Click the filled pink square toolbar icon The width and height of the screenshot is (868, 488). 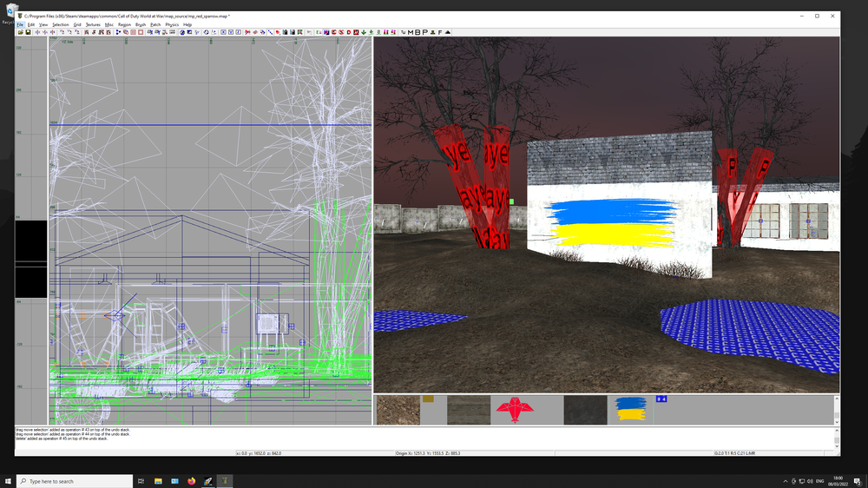pyautogui.click(x=134, y=32)
